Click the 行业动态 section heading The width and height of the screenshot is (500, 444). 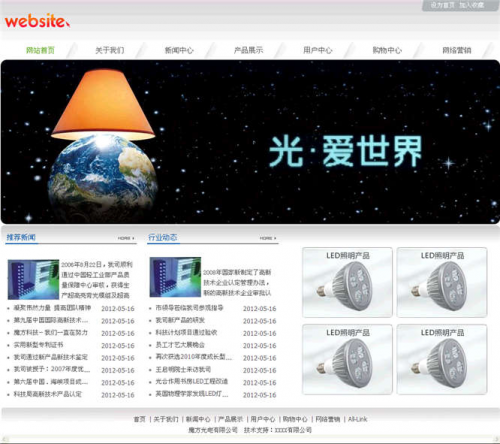pos(163,237)
